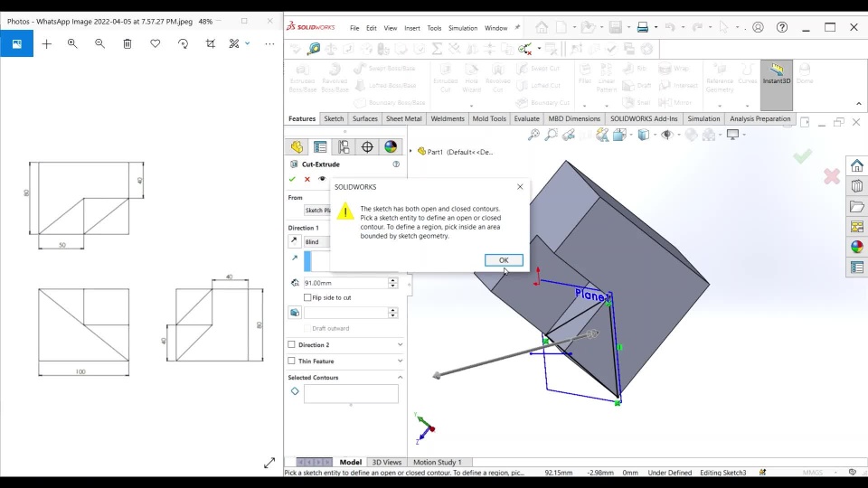Open Blind end condition dropdown
Image resolution: width=868 pixels, height=488 pixels.
point(316,242)
